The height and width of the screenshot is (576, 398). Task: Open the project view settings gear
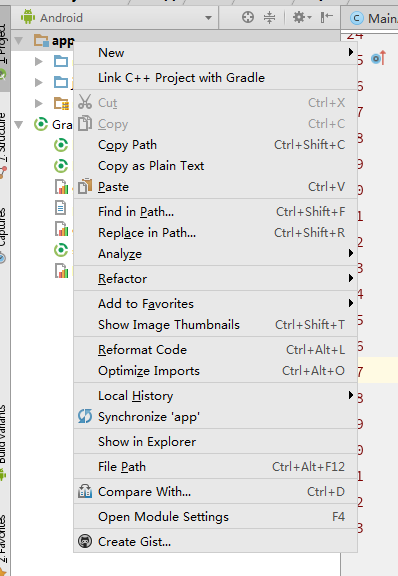coord(301,17)
